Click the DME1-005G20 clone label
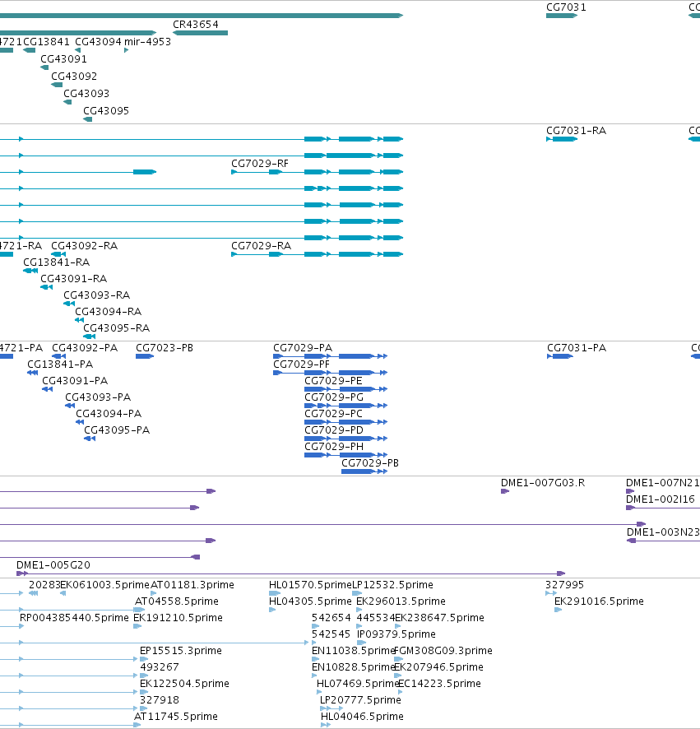Viewport: 700px width, 729px height. point(53,565)
